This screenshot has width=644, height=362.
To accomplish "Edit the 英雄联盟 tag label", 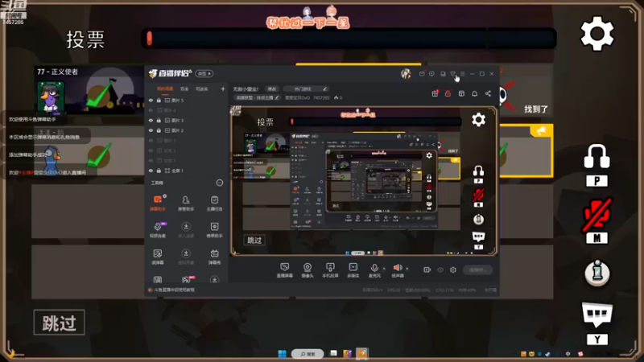I will pyautogui.click(x=257, y=97).
